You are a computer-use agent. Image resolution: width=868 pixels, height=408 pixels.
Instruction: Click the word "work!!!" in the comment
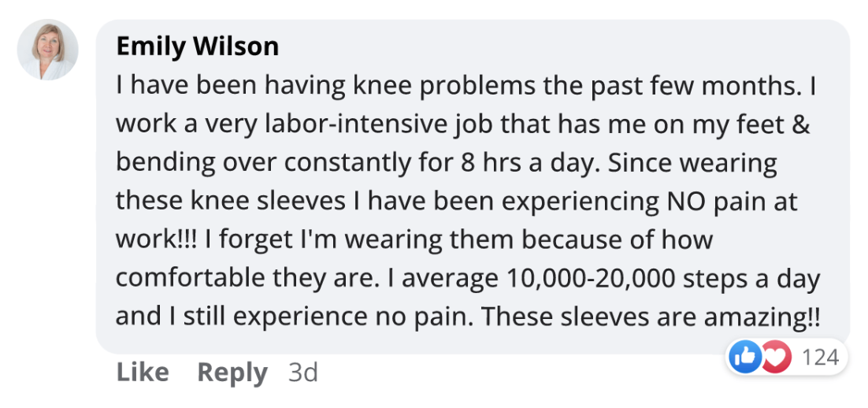click(x=158, y=239)
